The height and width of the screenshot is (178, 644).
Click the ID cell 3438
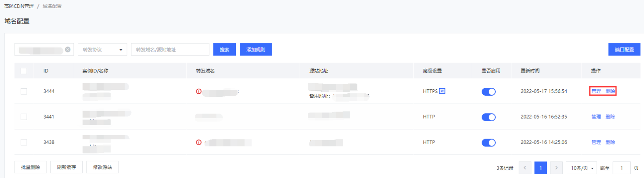pyautogui.click(x=49, y=142)
